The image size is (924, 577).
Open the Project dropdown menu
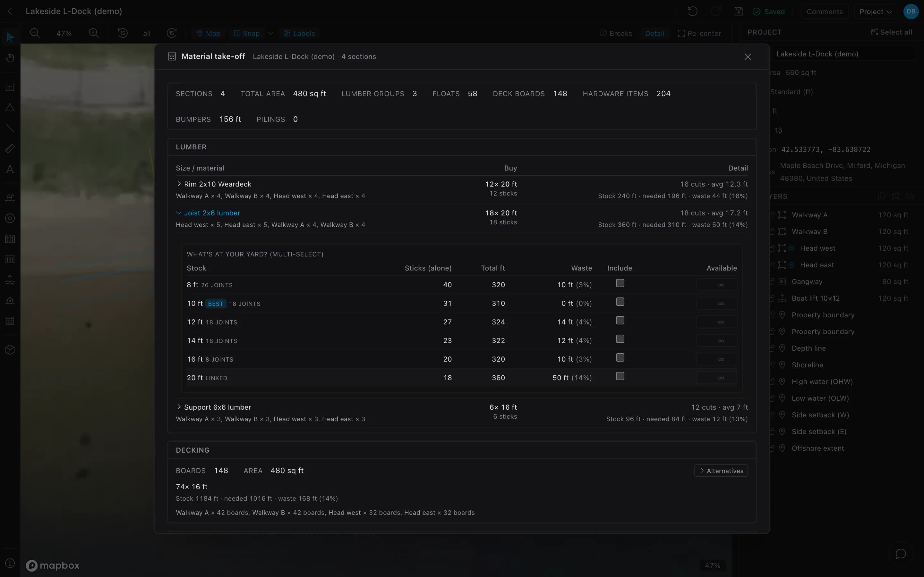point(876,12)
